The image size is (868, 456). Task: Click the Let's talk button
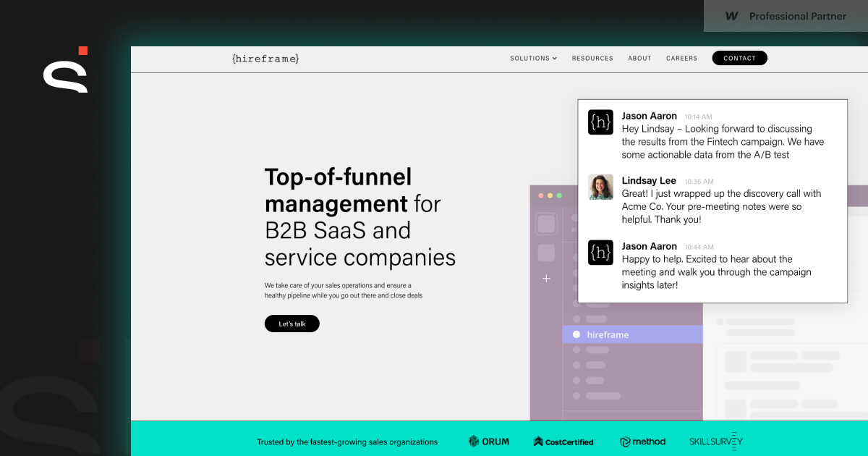coord(292,324)
